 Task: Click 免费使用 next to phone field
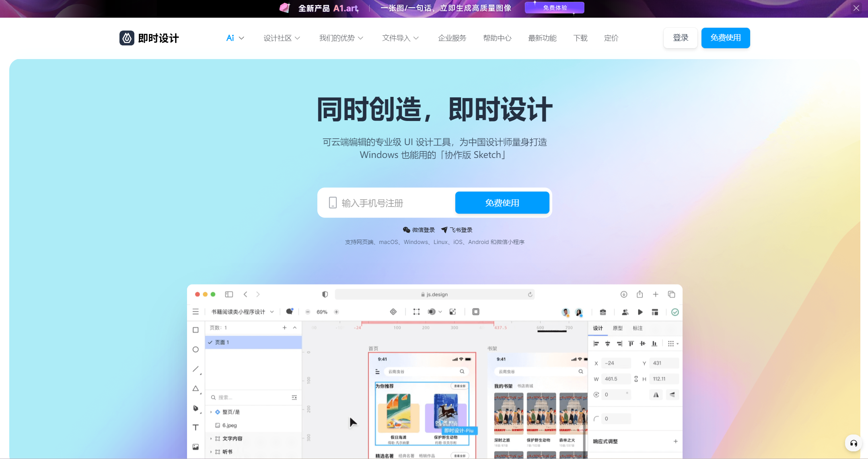tap(502, 203)
